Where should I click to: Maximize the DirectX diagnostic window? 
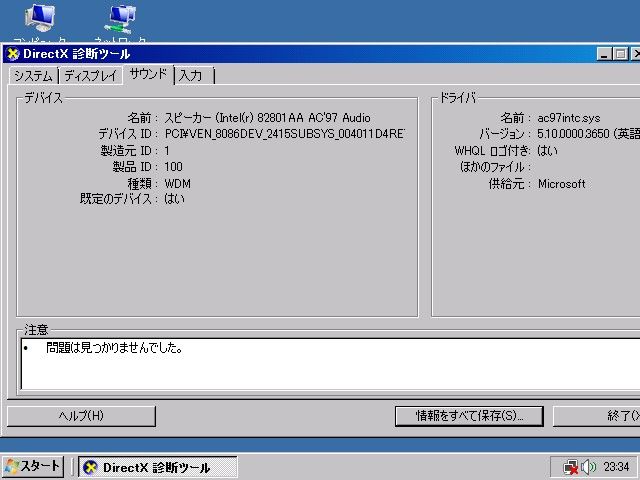(x=624, y=54)
